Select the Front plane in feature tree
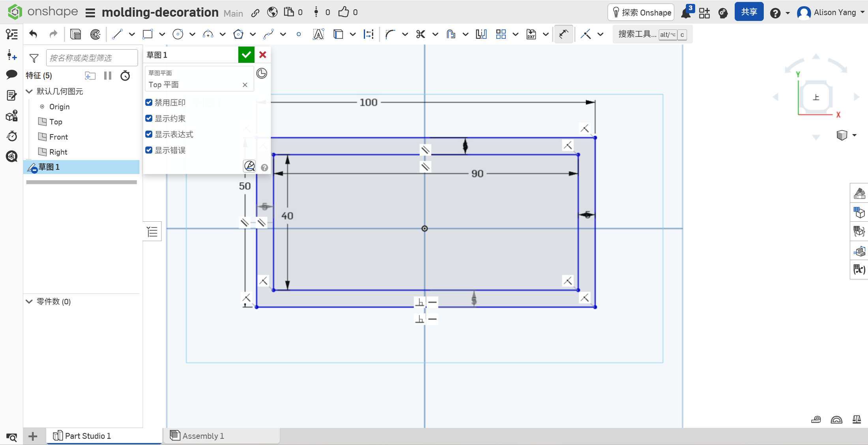The image size is (868, 445). tap(58, 137)
